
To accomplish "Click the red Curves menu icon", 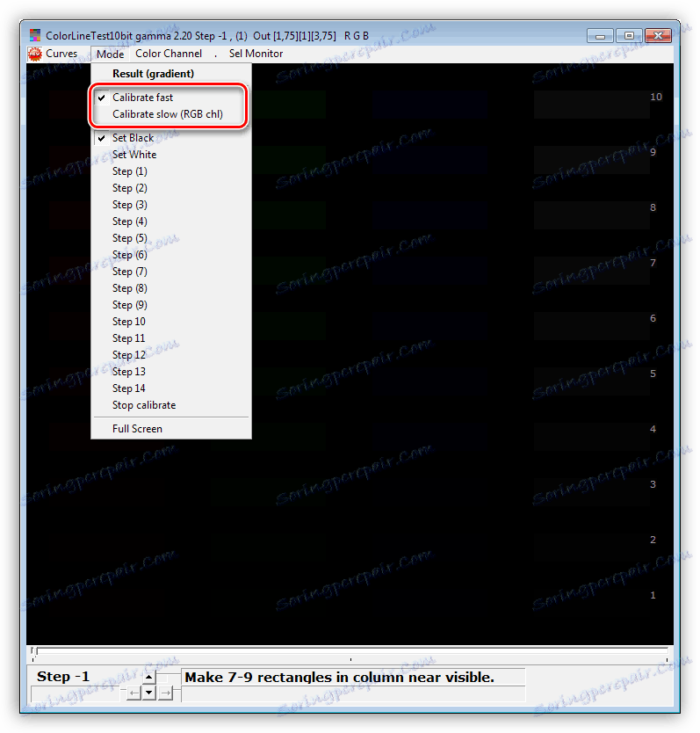I will 34,54.
